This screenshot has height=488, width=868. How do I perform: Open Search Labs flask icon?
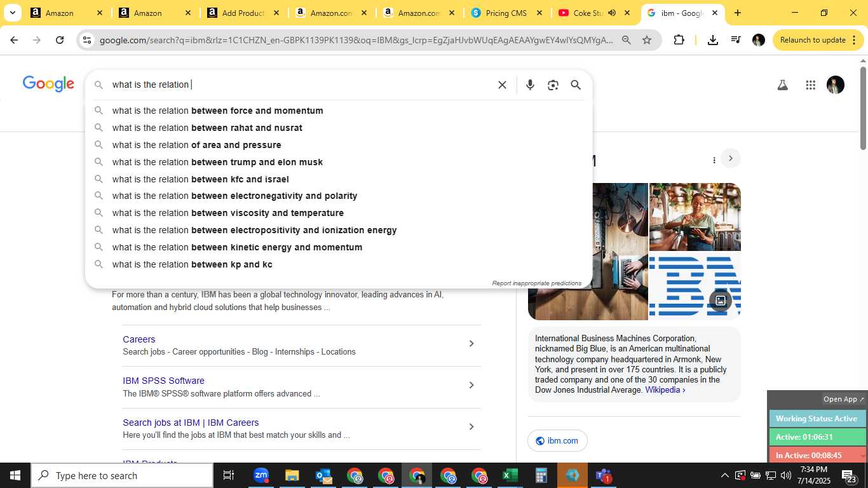(783, 85)
